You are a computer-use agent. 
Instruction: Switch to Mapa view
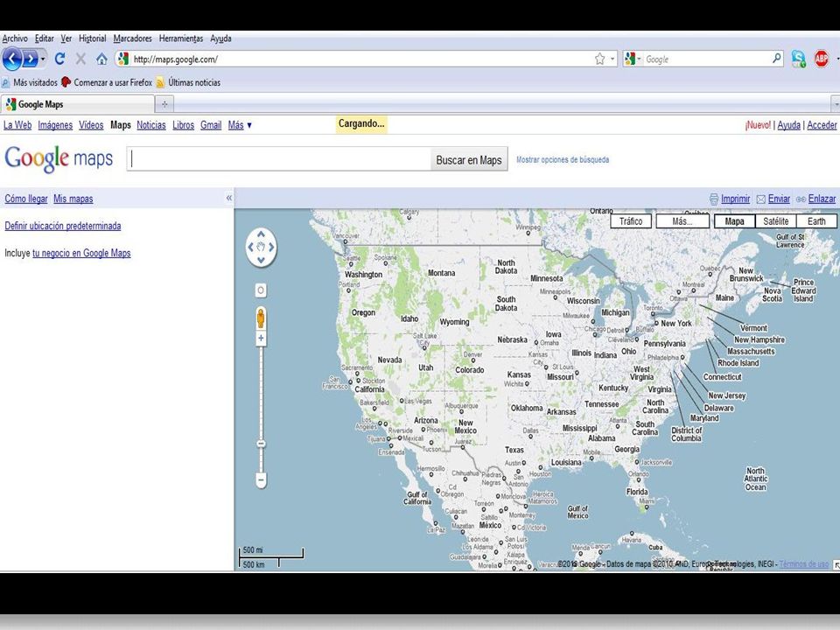(734, 221)
